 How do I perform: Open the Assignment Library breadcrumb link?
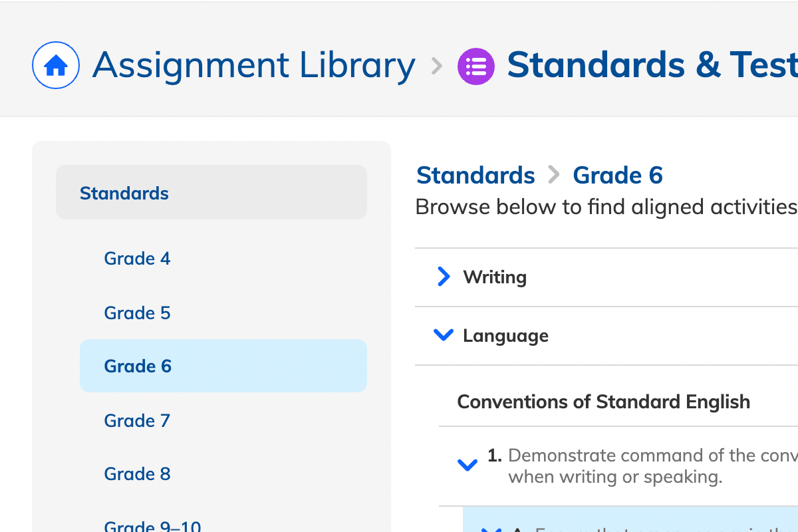tap(253, 65)
